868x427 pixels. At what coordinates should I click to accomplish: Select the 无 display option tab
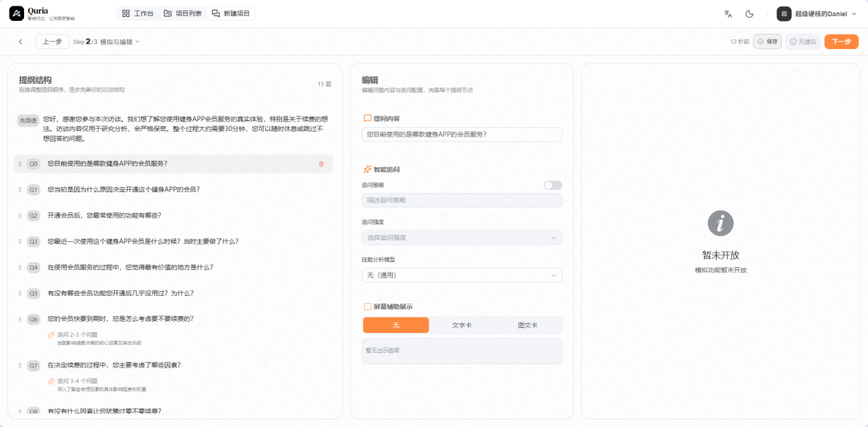click(x=395, y=325)
